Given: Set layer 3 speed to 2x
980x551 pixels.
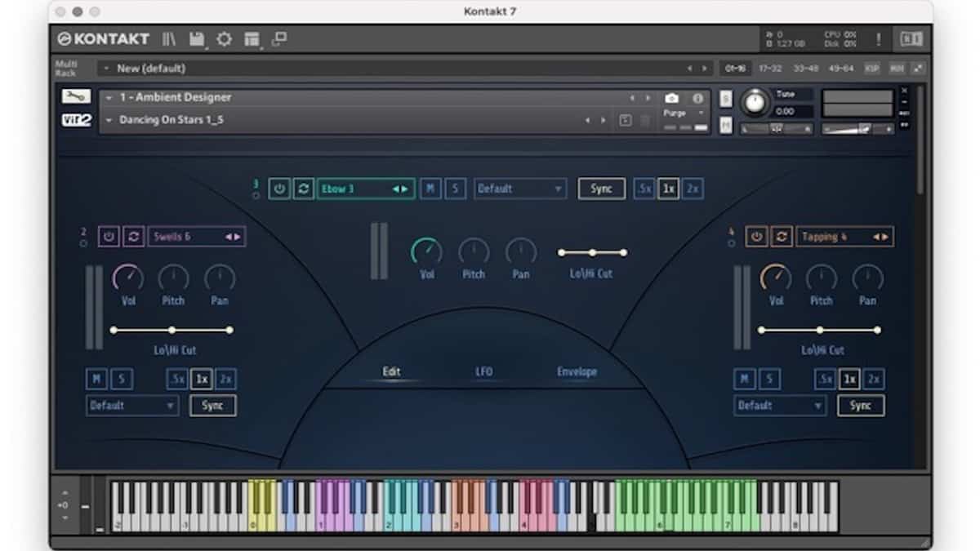Looking at the screenshot, I should [693, 189].
